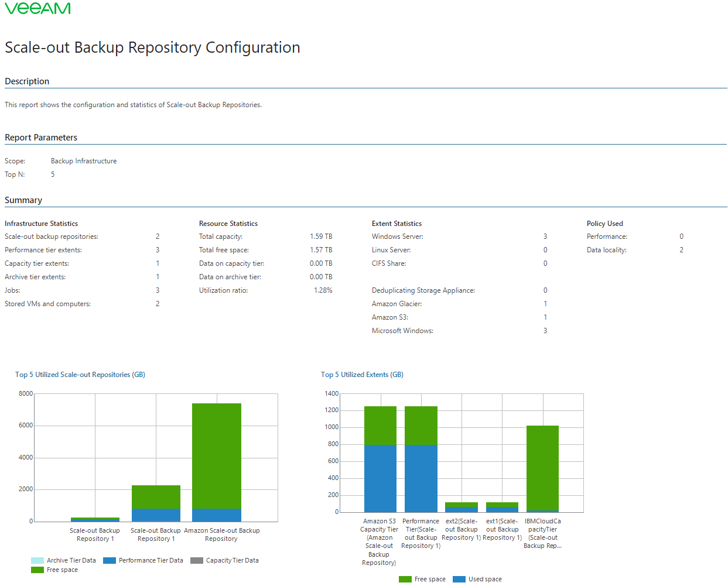Click the Used space legend swatch
Image resolution: width=728 pixels, height=586 pixels.
(x=459, y=580)
